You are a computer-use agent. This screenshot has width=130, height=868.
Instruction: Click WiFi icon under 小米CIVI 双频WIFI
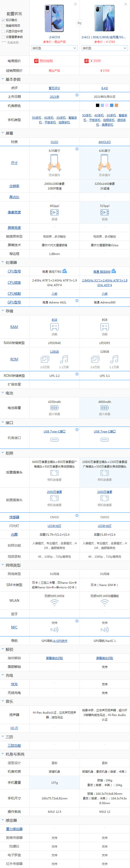click(x=54, y=603)
